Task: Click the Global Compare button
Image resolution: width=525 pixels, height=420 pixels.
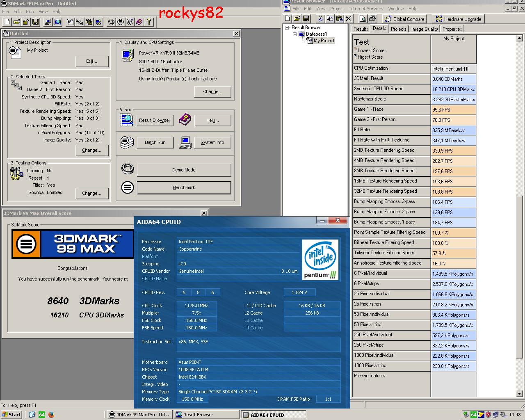Action: pyautogui.click(x=404, y=19)
